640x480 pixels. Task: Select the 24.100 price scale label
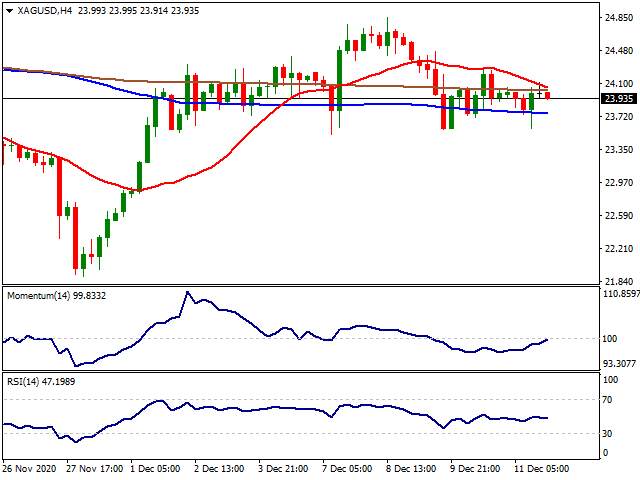pyautogui.click(x=619, y=84)
